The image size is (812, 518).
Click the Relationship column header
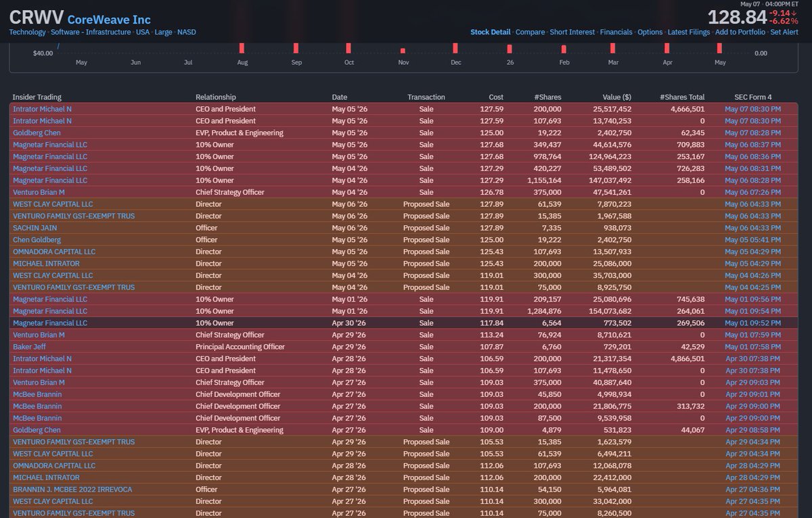216,97
